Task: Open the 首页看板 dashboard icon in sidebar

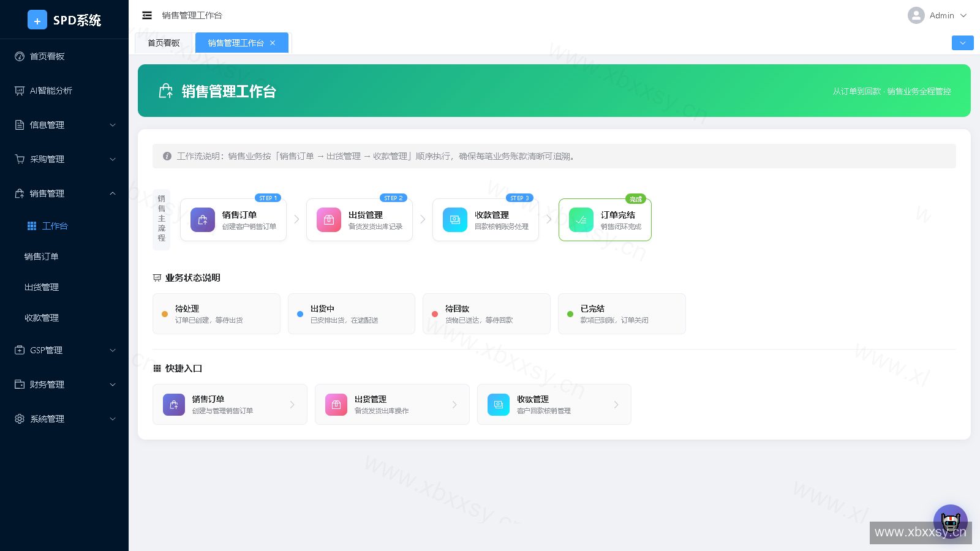Action: [x=20, y=56]
